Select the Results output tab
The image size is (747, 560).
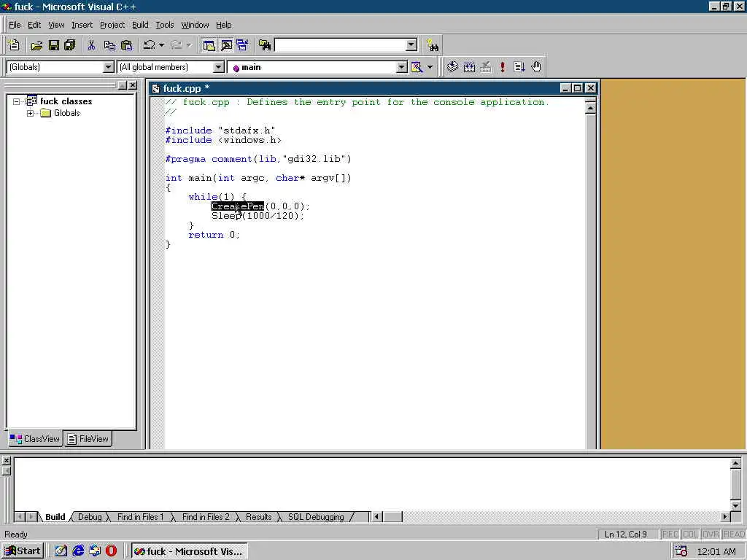259,517
